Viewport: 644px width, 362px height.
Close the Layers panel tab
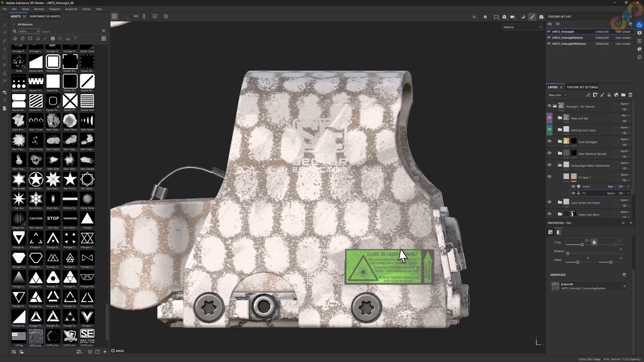(x=561, y=87)
